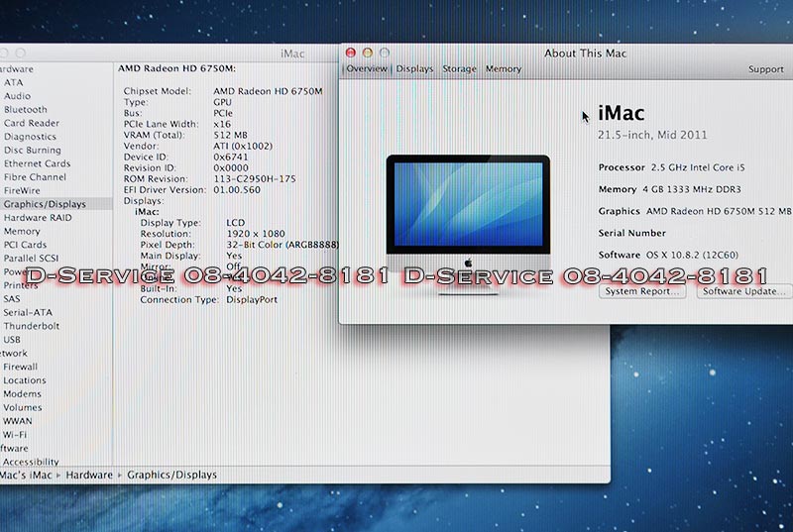Open the System Report button
Image resolution: width=793 pixels, height=532 pixels.
tap(642, 291)
